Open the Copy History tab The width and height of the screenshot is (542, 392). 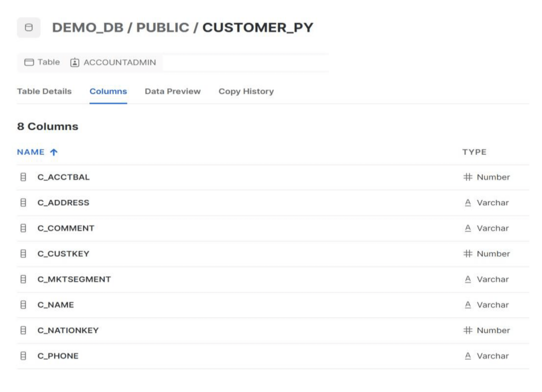pos(246,91)
